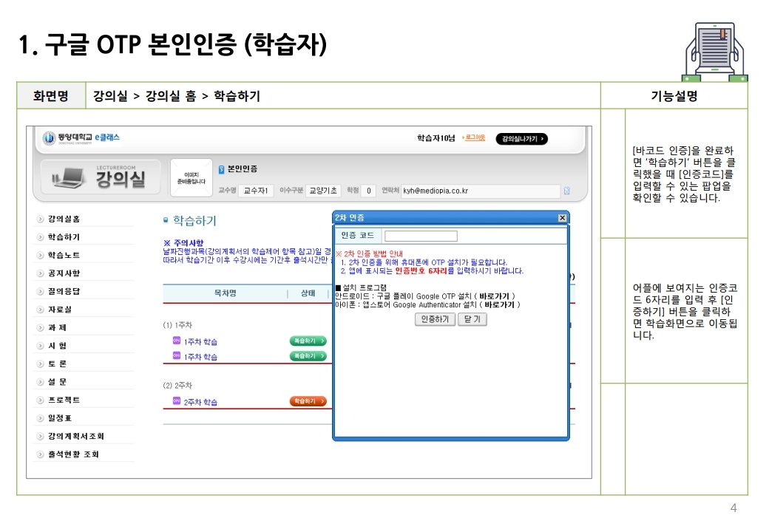Open 강의실홈 in the sidebar menu

[x=64, y=219]
